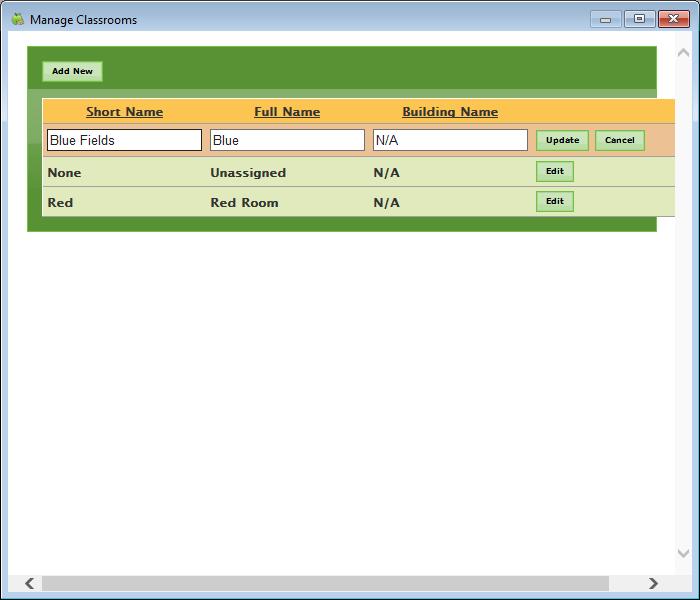Focus the Full Name field containing Blue
The image size is (700, 600).
pyautogui.click(x=288, y=140)
